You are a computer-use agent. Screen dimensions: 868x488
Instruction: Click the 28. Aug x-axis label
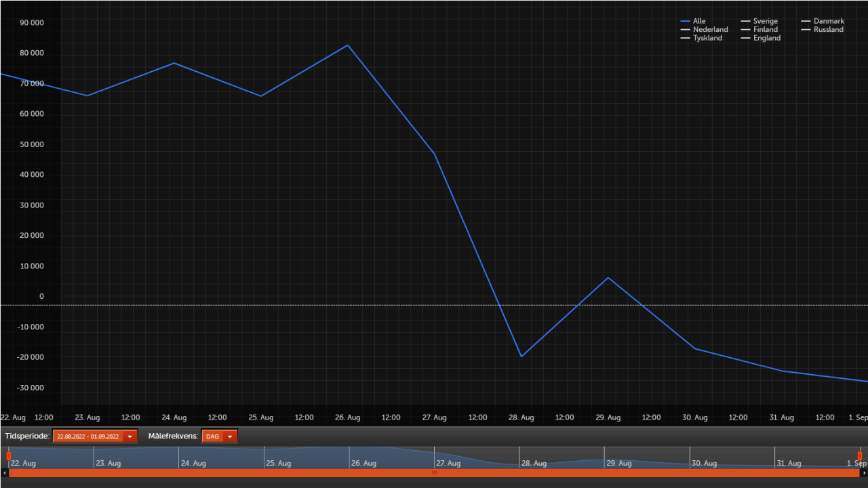coord(521,418)
